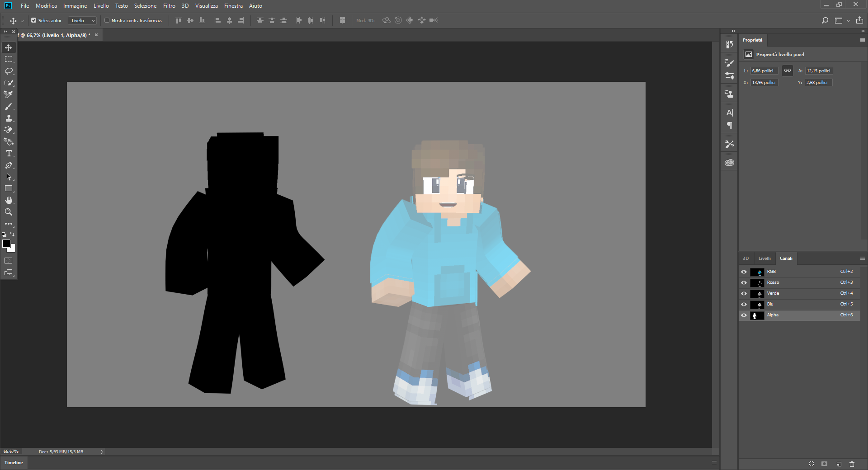Click the foreground color swatch

[6, 244]
